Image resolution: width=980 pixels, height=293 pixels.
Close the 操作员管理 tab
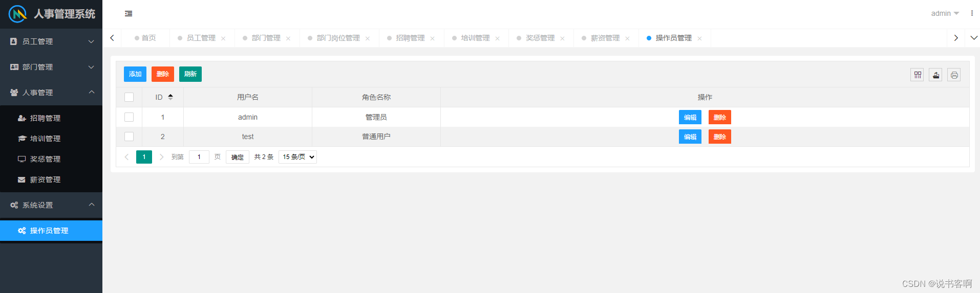700,38
